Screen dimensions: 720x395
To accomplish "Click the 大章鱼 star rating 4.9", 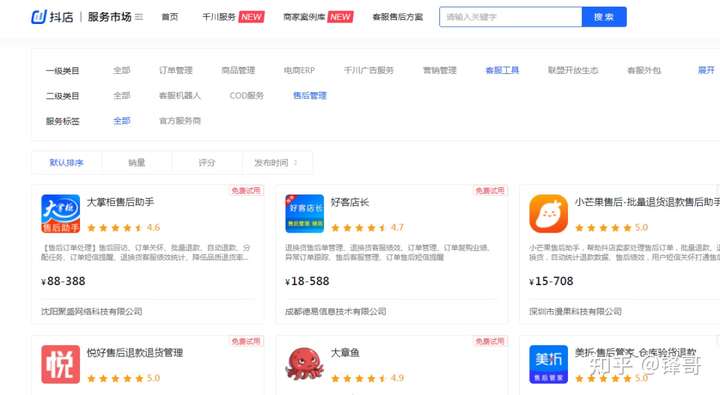I will coord(367,378).
